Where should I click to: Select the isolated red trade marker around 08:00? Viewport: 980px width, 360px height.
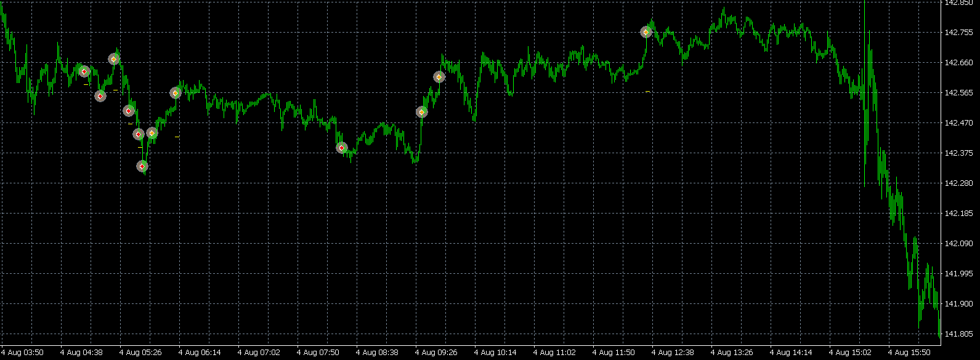coord(342,148)
